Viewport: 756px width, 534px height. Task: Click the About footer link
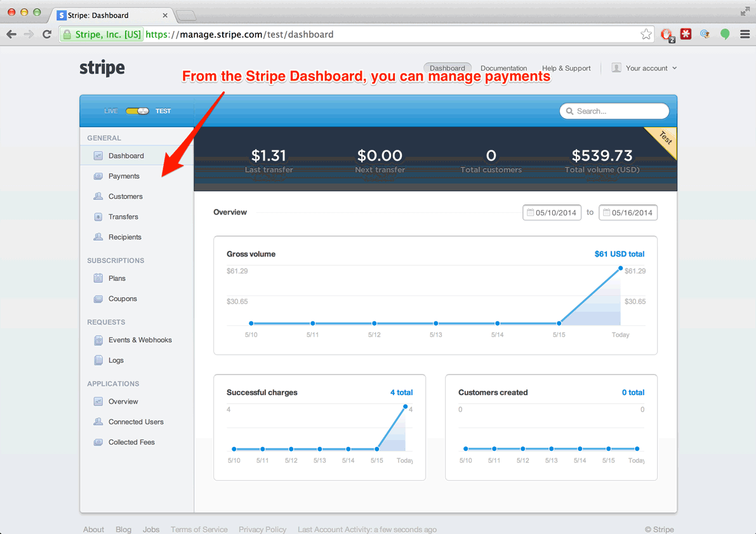(93, 529)
